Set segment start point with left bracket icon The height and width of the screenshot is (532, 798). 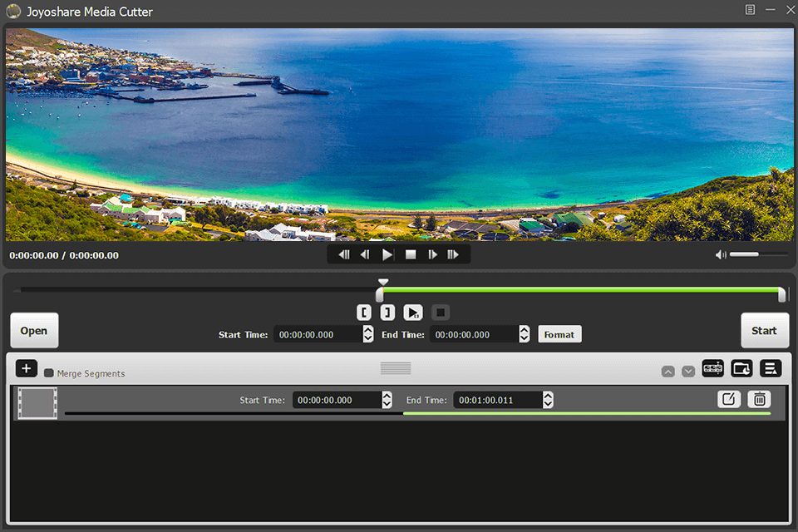click(x=364, y=312)
